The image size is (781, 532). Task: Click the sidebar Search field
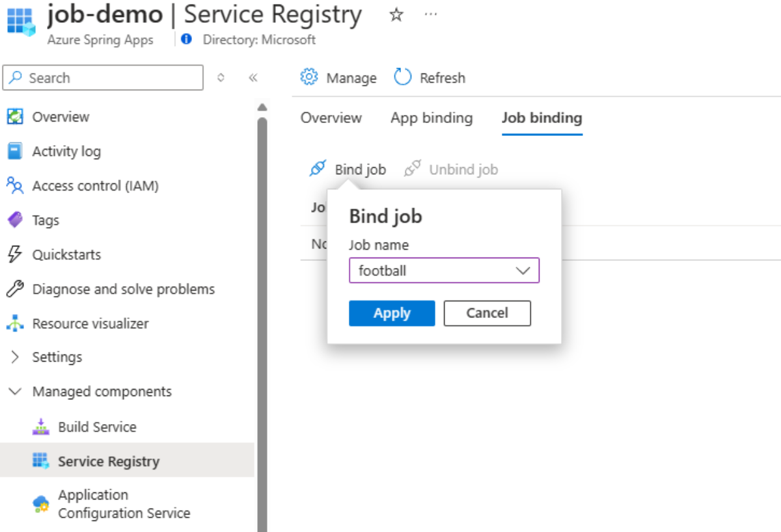tap(103, 78)
